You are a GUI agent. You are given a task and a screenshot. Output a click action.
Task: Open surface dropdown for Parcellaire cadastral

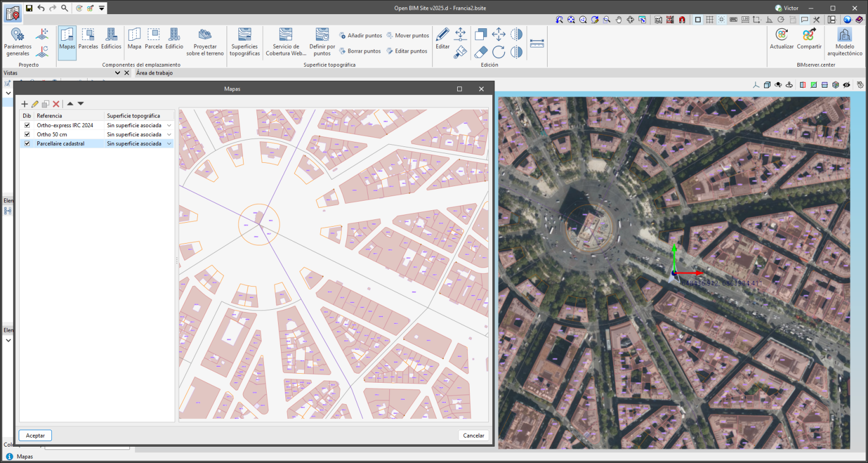[169, 144]
